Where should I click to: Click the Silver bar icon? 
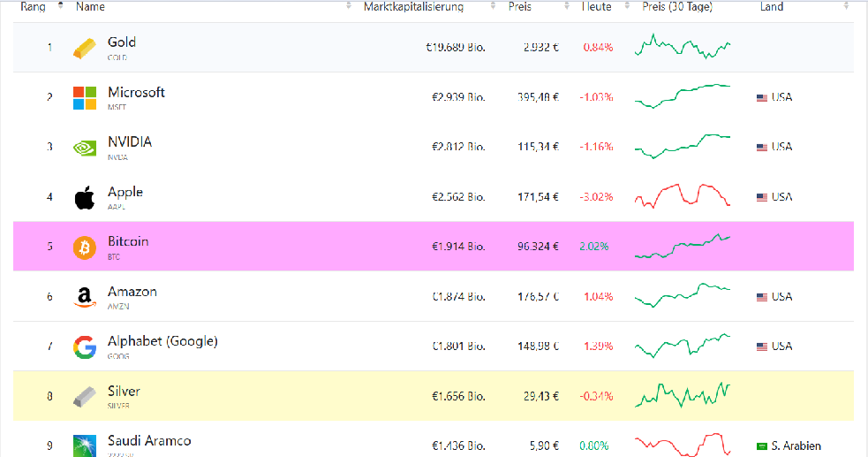85,397
